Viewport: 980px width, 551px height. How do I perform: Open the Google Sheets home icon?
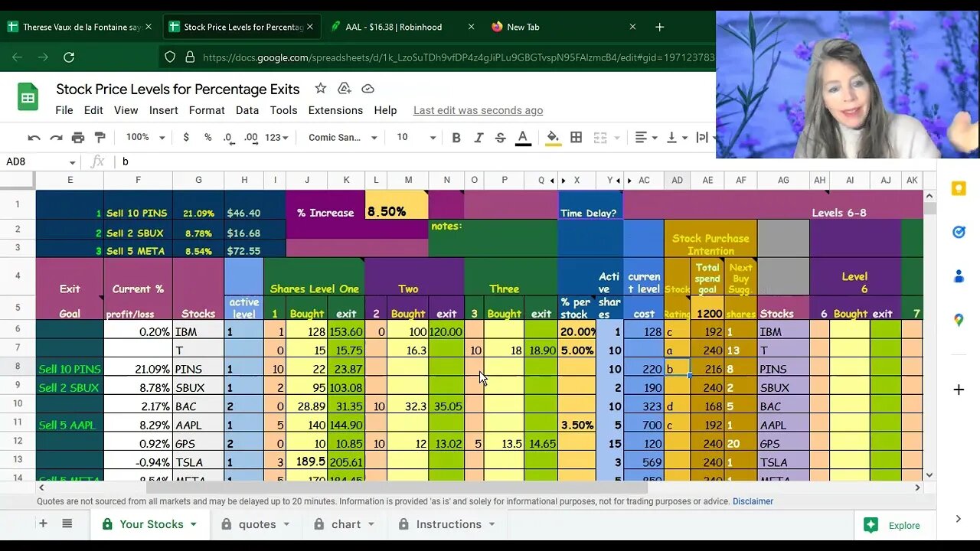(28, 97)
